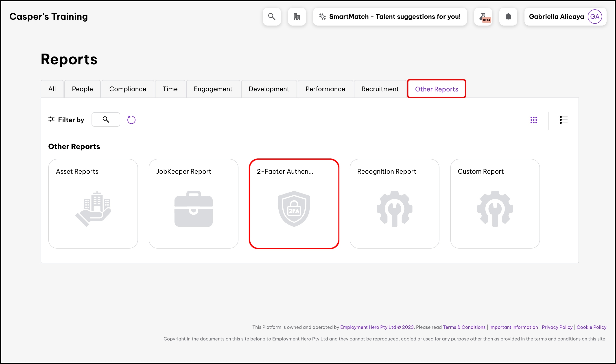Click the reports filter search box
This screenshot has height=364, width=616.
pos(106,119)
